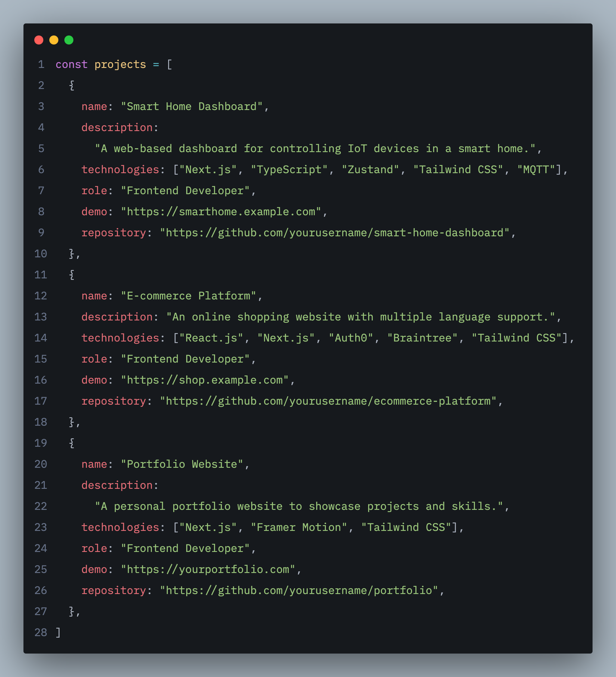Image resolution: width=616 pixels, height=677 pixels.
Task: Open the yourportfolio.com demo URL
Action: [208, 570]
